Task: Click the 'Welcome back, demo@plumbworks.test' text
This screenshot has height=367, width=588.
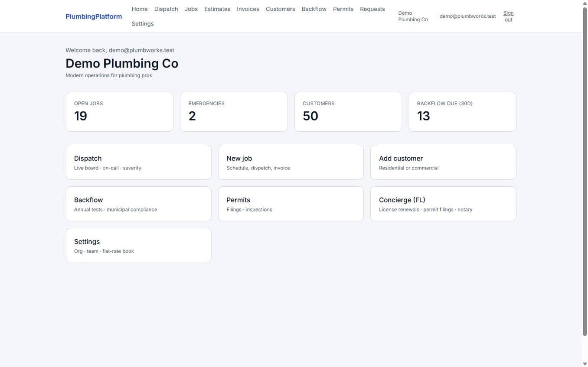Action: coord(120,50)
